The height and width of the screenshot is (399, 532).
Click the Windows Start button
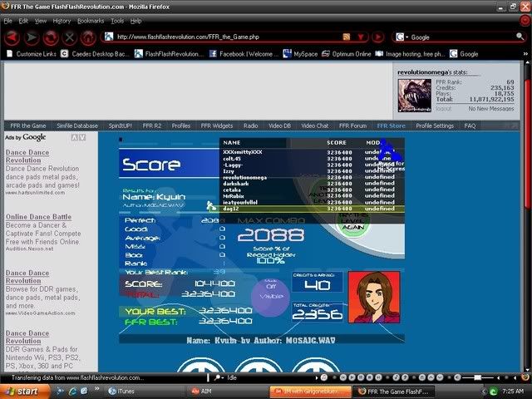(x=23, y=390)
